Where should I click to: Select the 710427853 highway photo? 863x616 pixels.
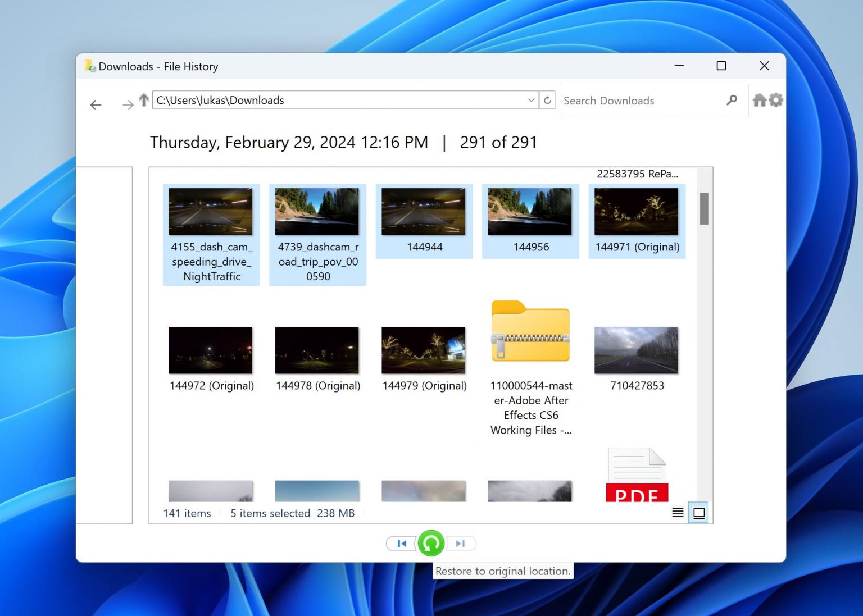point(635,350)
